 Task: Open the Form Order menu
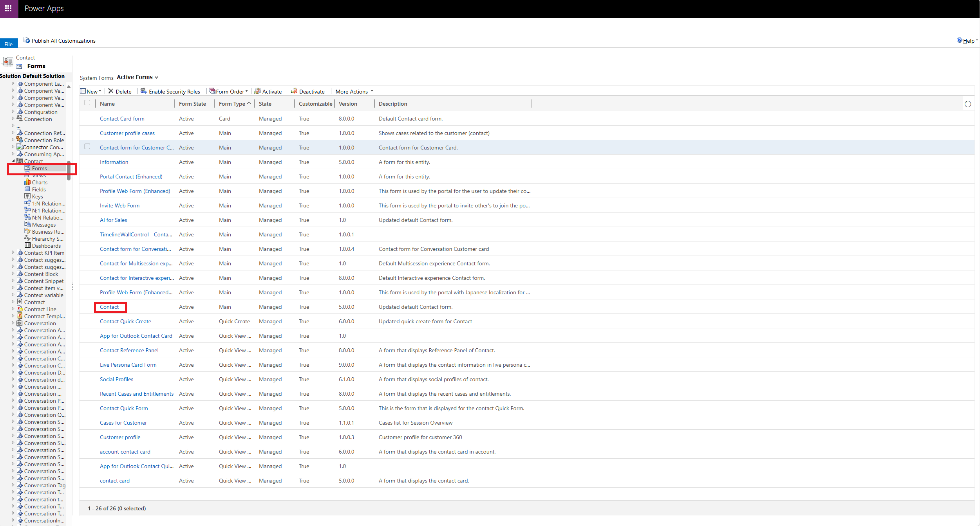click(x=229, y=92)
